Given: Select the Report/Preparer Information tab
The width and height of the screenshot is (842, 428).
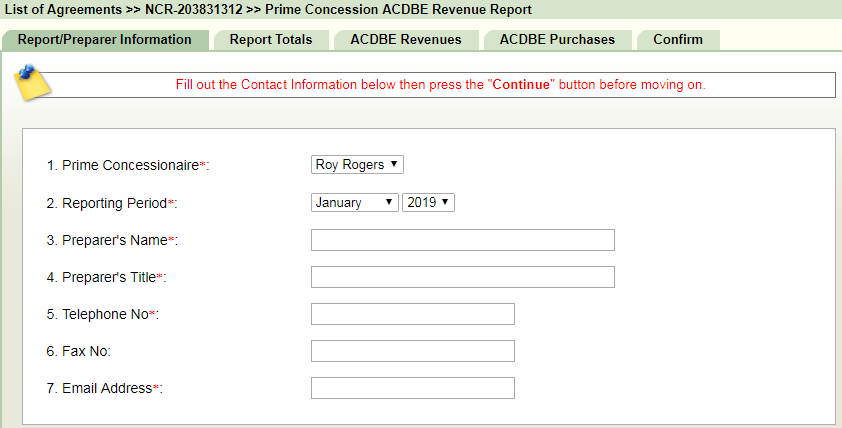Looking at the screenshot, I should (x=105, y=40).
